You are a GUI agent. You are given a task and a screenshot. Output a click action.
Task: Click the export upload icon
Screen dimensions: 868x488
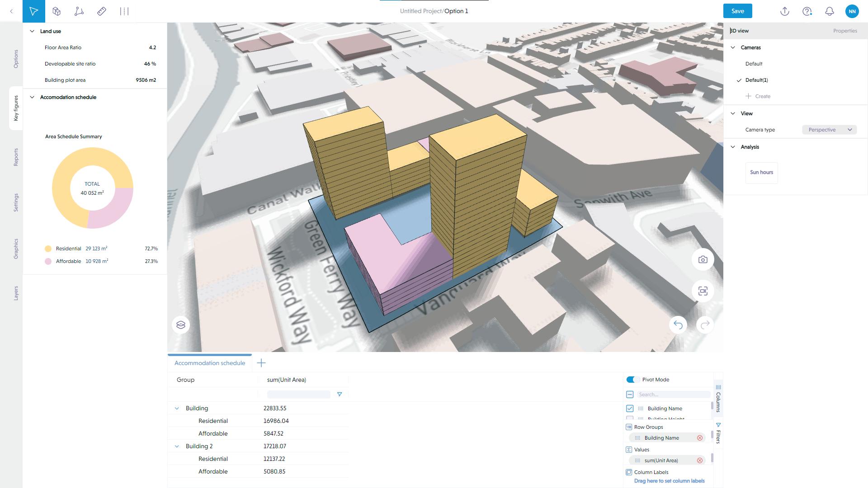784,11
